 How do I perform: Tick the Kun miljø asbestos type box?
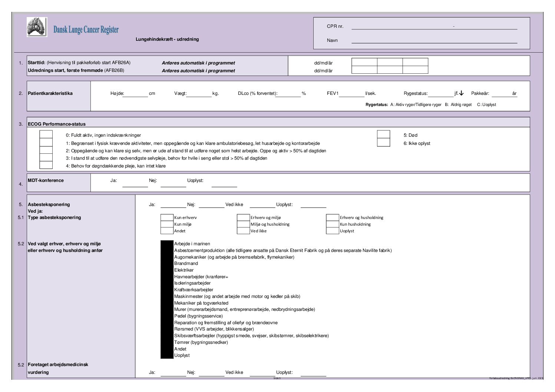click(x=167, y=224)
